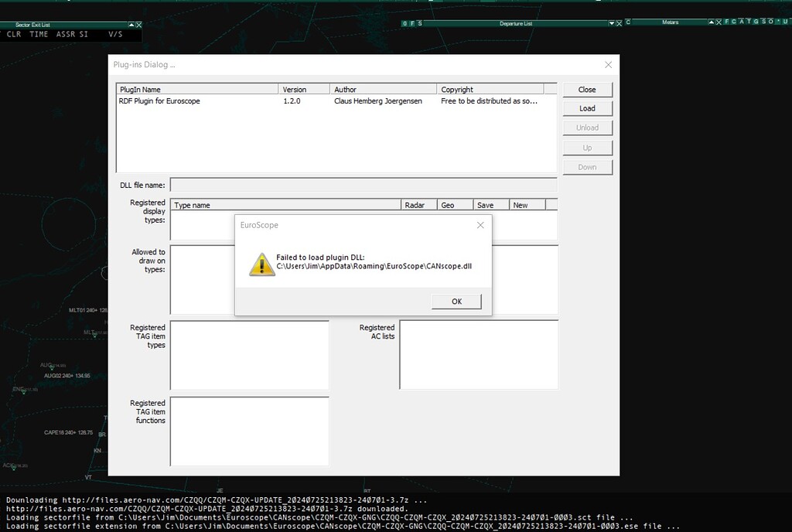Click the T icon on the Metars bar
The height and width of the screenshot is (532, 792).
(749, 22)
